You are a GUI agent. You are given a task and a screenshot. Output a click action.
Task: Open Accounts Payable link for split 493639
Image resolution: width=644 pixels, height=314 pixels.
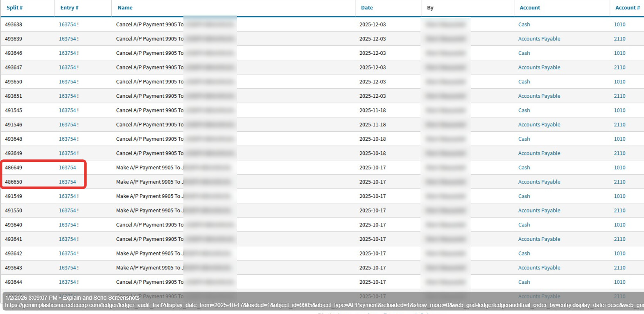coord(539,39)
